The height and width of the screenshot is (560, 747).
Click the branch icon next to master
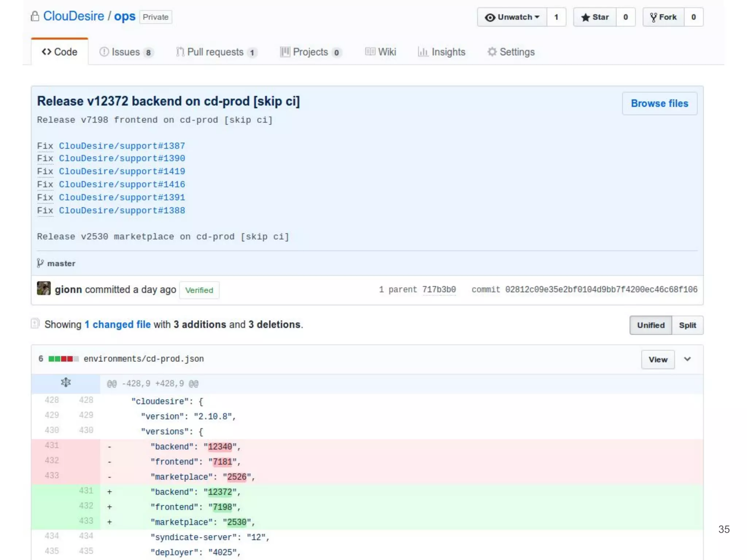tap(40, 263)
